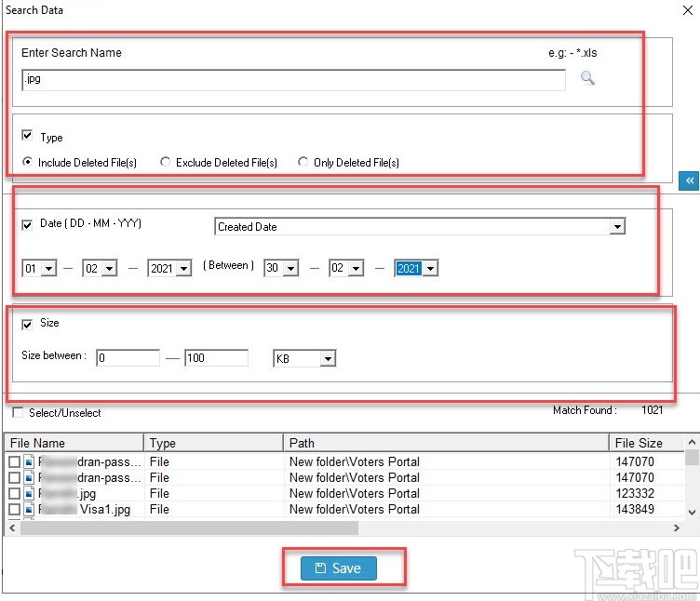Click the horizontal scrollbar thumb
Image resolution: width=700 pixels, height=601 pixels.
pyautogui.click(x=189, y=528)
